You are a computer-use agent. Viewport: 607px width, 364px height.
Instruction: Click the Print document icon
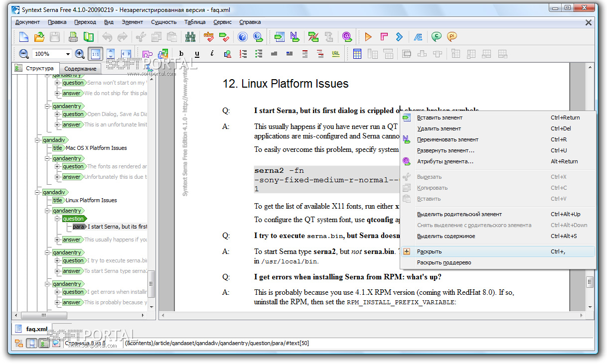(x=73, y=37)
